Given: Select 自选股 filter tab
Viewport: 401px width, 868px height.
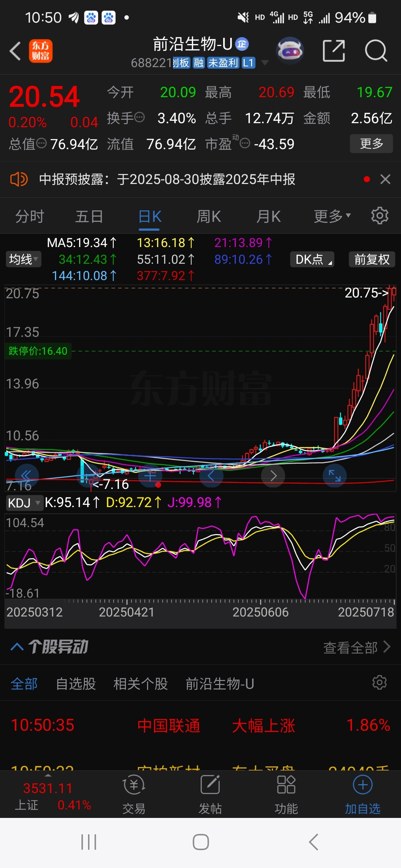Looking at the screenshot, I should click(x=76, y=684).
